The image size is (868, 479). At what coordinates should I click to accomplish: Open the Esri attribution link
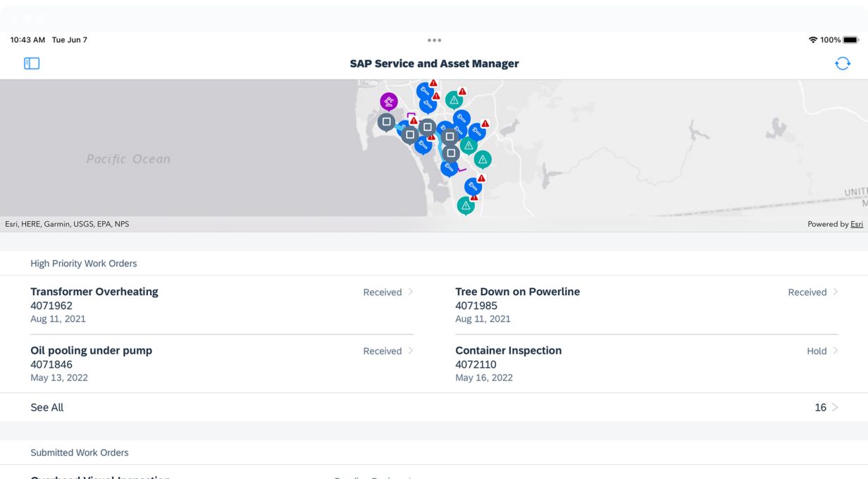coord(856,224)
